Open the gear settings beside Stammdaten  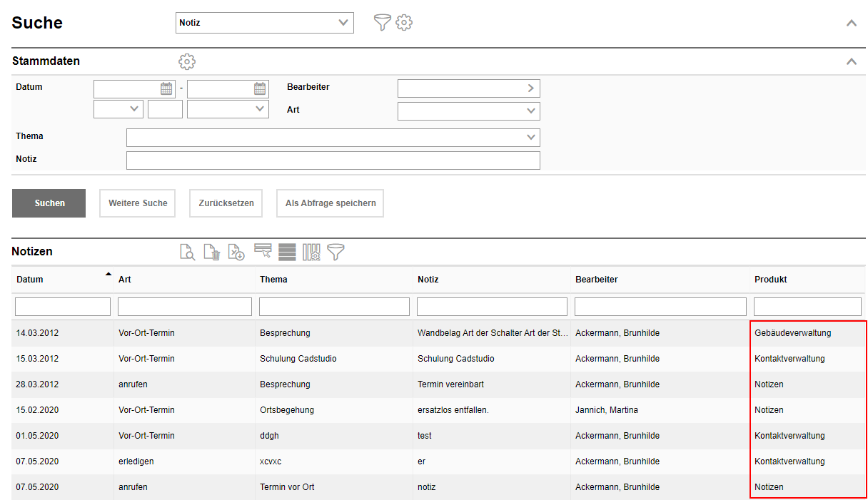(x=187, y=61)
